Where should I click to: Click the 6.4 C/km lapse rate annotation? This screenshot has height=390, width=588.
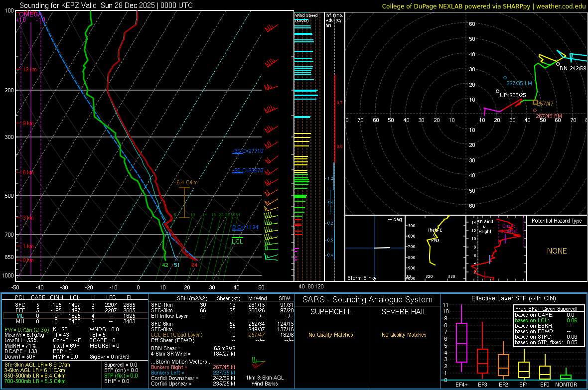point(187,182)
